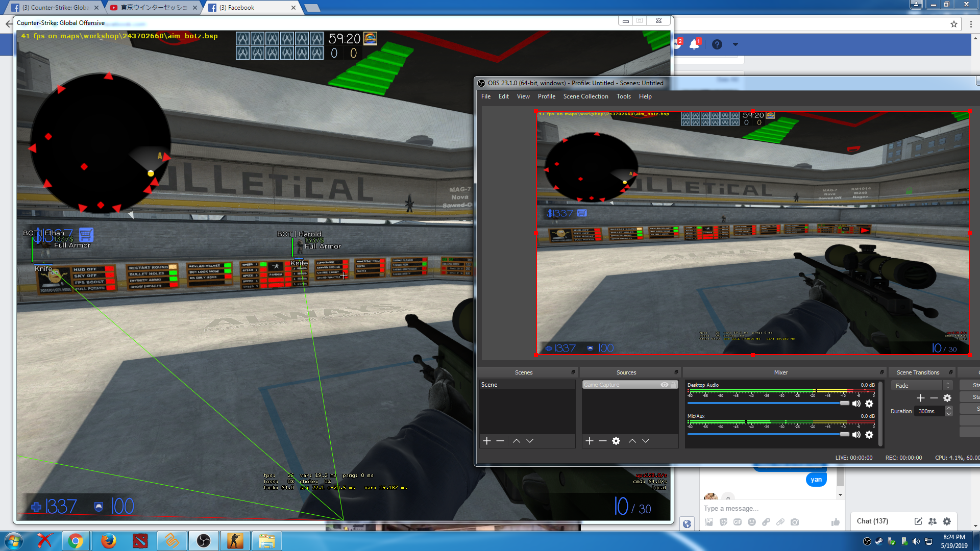This screenshot has height=551, width=980.
Task: Open the GIF picker in Messenger chat
Action: point(738,522)
